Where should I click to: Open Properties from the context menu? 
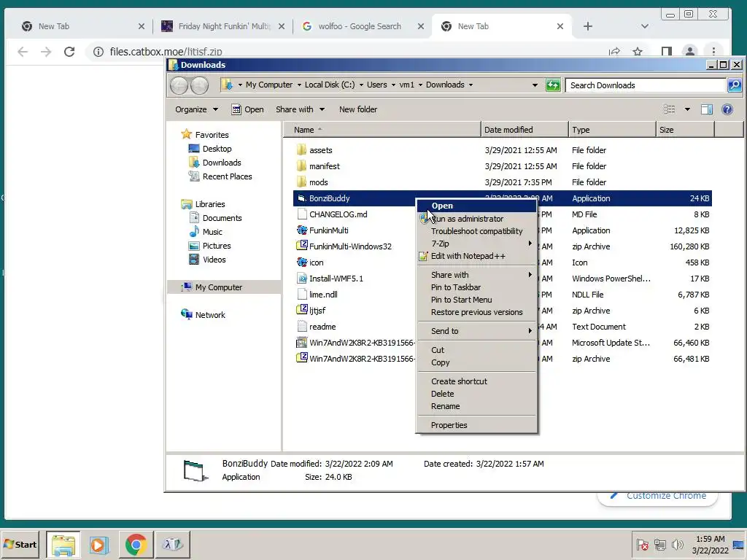point(476,425)
